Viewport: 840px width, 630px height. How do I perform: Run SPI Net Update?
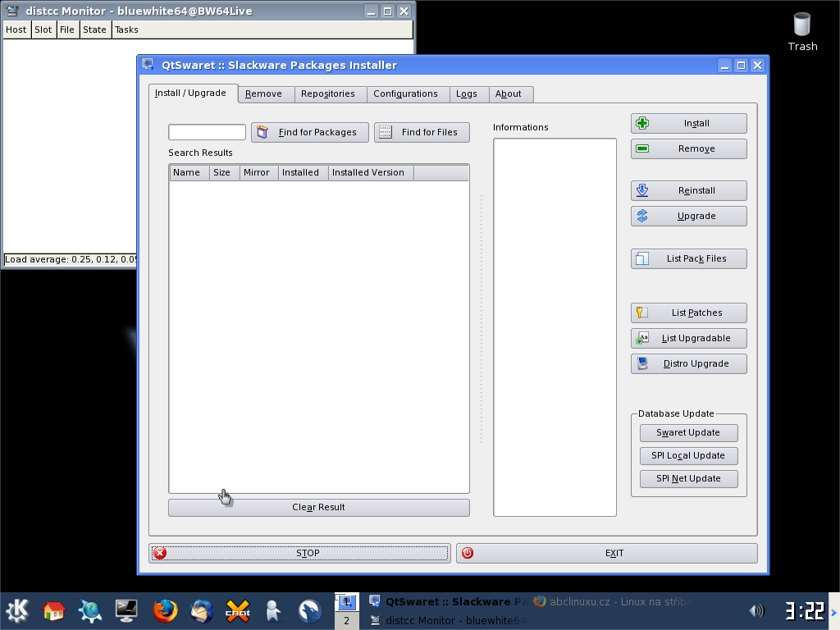[x=688, y=479]
